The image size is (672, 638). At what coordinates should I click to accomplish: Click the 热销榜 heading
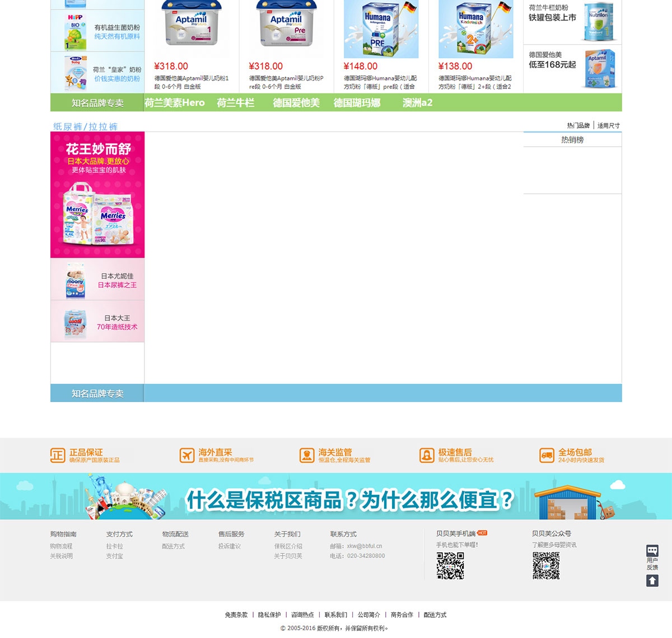pyautogui.click(x=572, y=140)
